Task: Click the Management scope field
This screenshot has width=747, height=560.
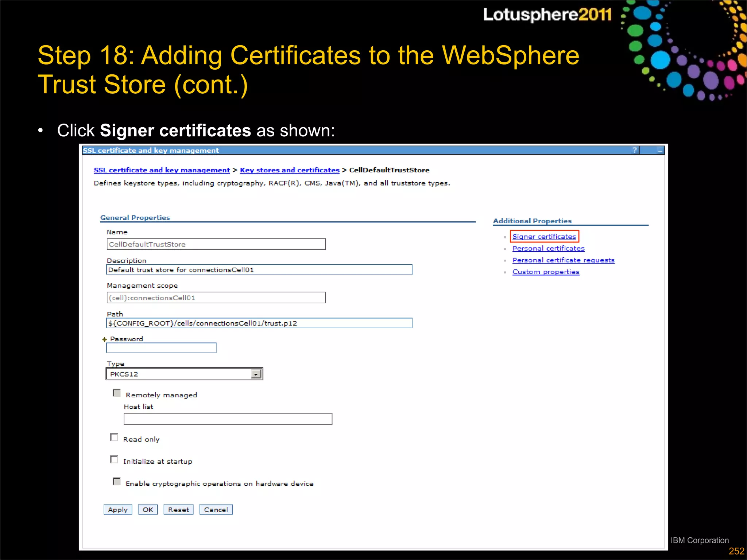Action: pyautogui.click(x=216, y=297)
